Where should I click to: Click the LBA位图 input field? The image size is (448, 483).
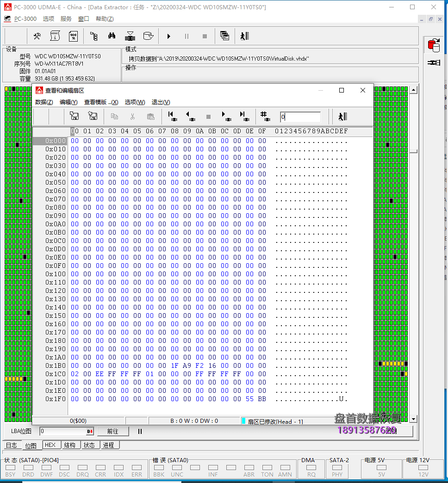pos(63,431)
